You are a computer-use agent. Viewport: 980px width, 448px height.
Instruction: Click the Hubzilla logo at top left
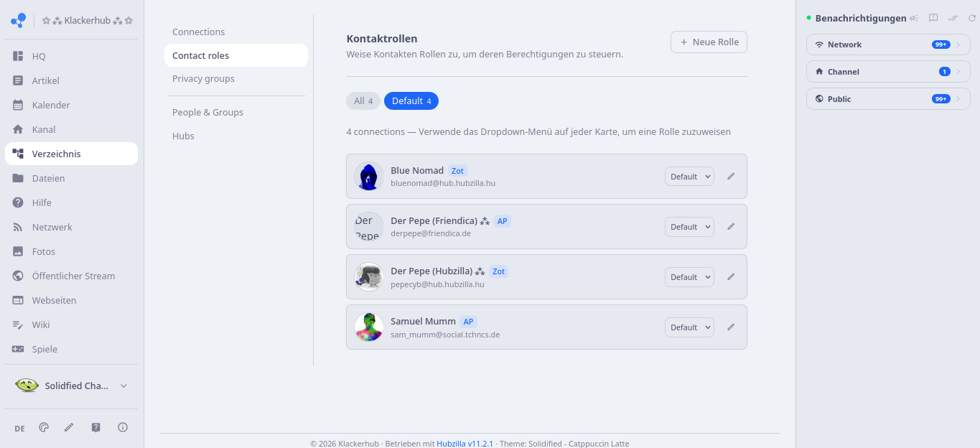(x=18, y=21)
